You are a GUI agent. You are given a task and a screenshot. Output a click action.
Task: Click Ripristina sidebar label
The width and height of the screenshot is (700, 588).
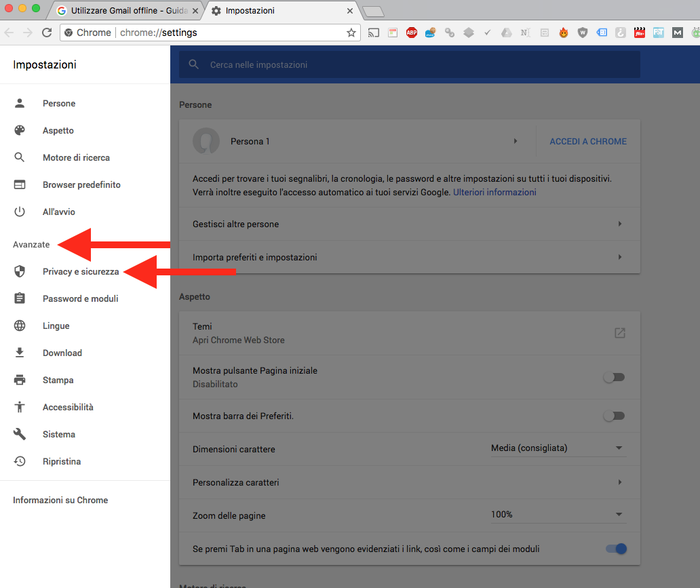click(62, 462)
